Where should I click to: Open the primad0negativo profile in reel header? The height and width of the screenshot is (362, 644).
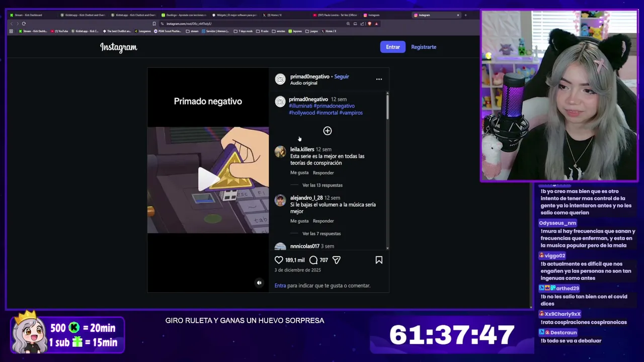pyautogui.click(x=309, y=76)
